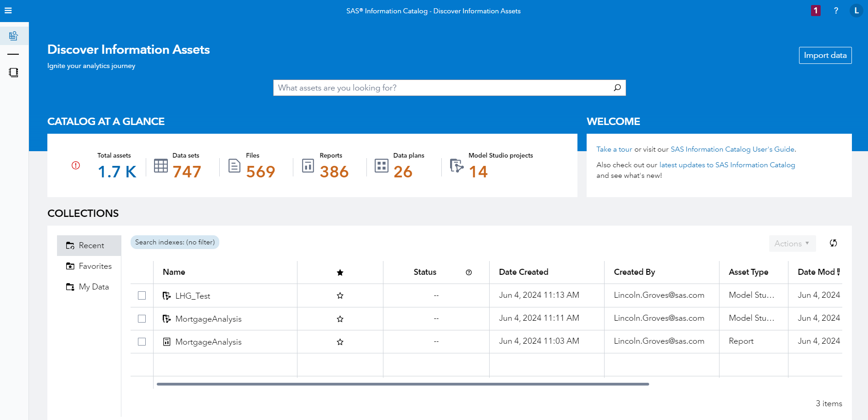Image resolution: width=868 pixels, height=420 pixels.
Task: Open the SAS Information Catalog User's Guide link
Action: click(732, 149)
